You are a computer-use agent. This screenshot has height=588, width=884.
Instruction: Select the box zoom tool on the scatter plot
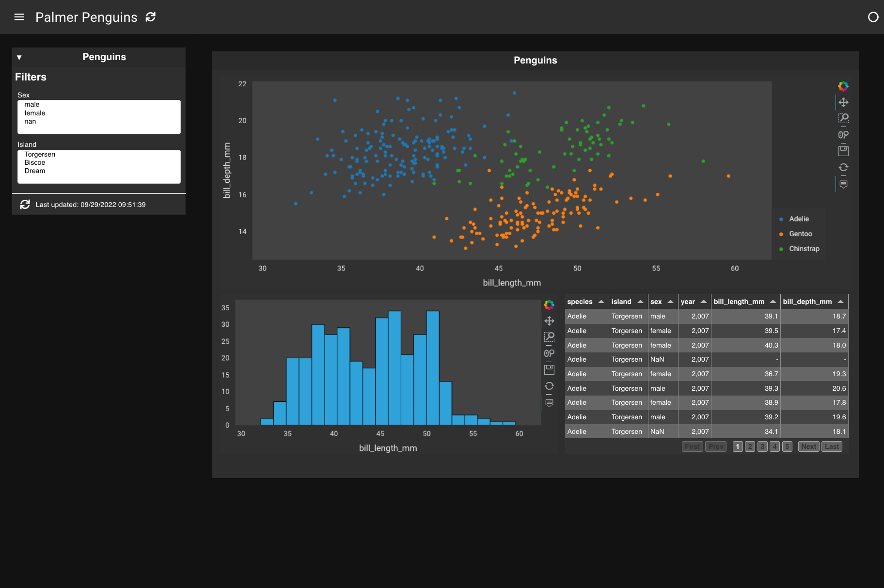(x=843, y=118)
